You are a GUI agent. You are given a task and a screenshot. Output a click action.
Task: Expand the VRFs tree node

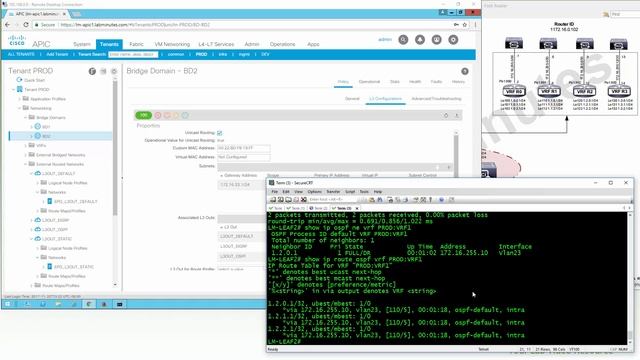click(x=25, y=146)
